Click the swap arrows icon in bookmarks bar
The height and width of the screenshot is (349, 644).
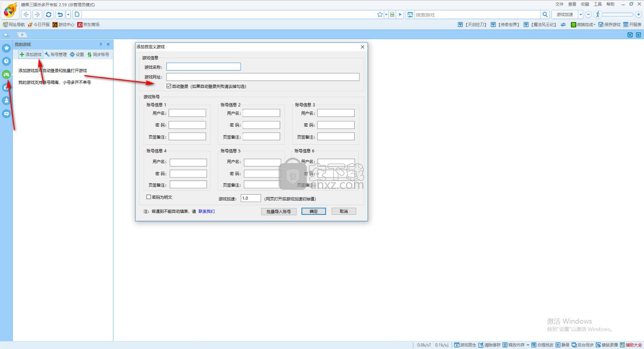click(563, 25)
